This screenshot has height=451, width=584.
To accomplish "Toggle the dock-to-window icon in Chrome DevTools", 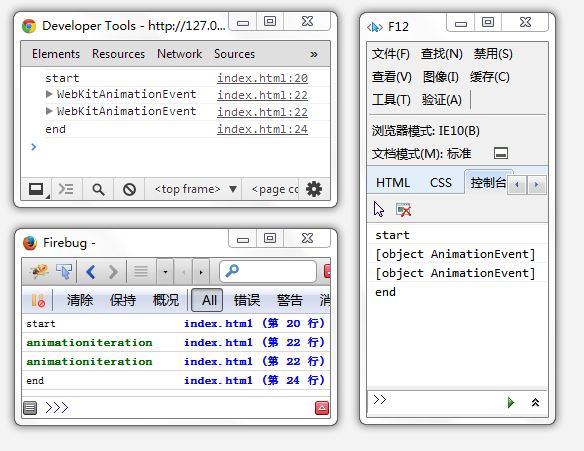I will [37, 190].
